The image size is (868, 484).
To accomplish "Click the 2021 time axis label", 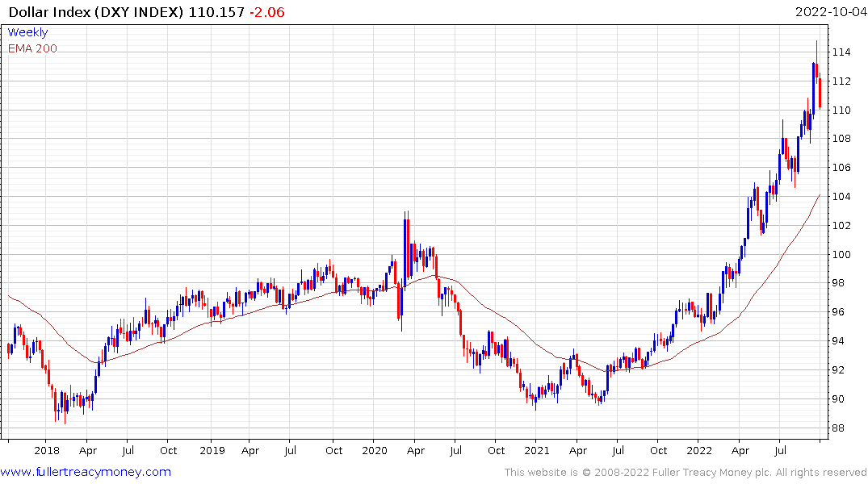I will 536,450.
